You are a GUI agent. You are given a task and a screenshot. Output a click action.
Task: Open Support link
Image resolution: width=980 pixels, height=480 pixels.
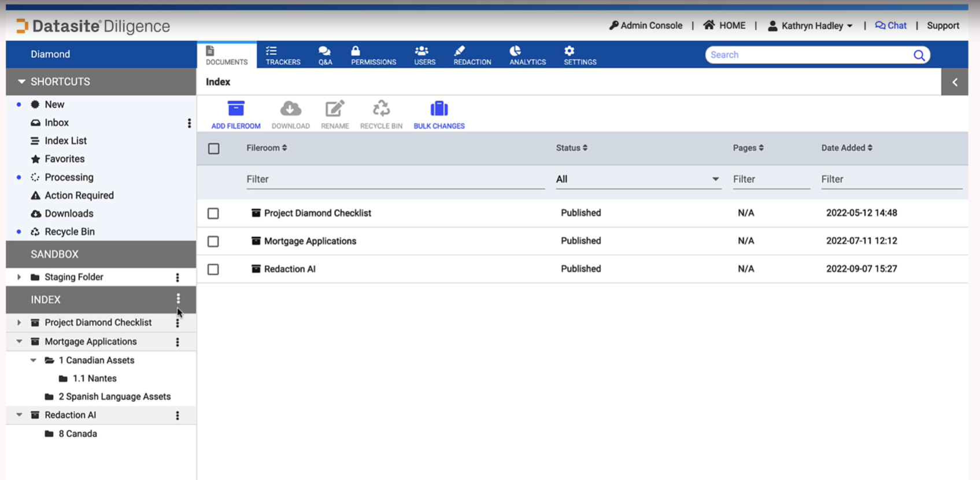coord(943,25)
